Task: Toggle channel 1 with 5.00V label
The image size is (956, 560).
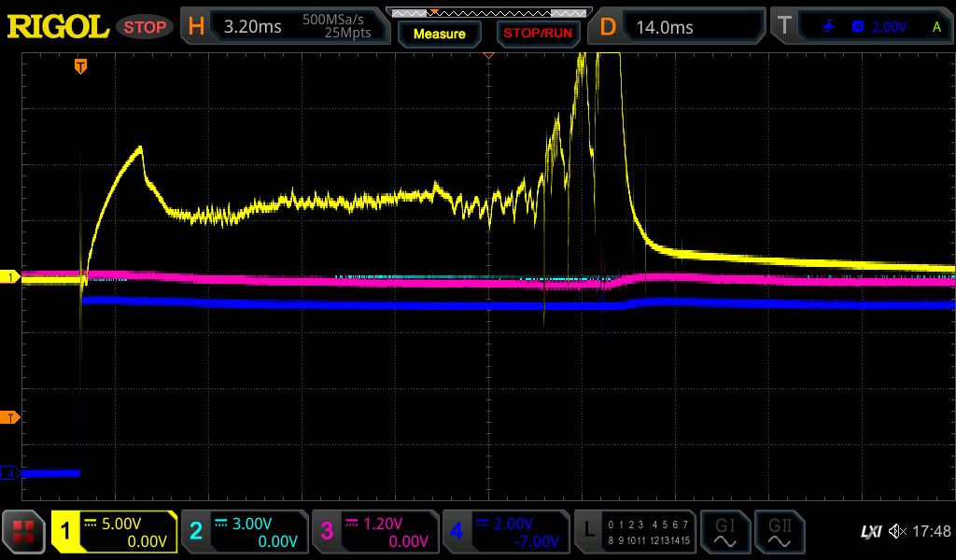Action: [114, 532]
